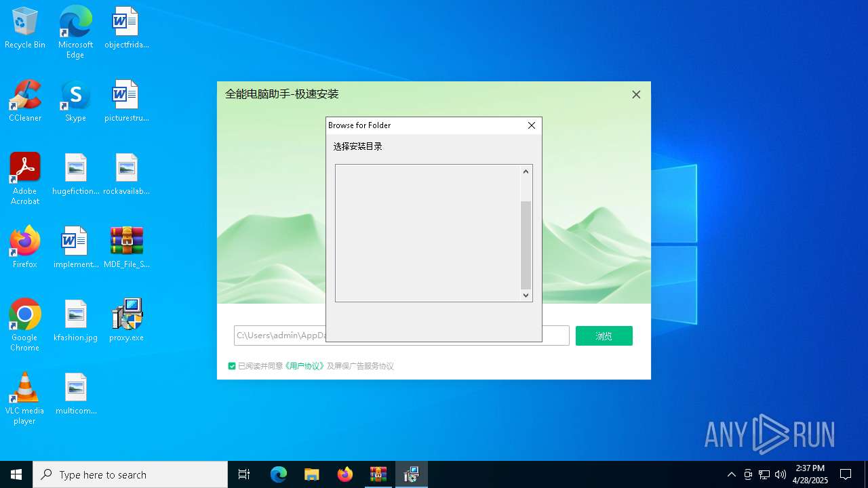Image resolution: width=868 pixels, height=488 pixels.
Task: Switch to the installer taskbar button
Action: [412, 474]
